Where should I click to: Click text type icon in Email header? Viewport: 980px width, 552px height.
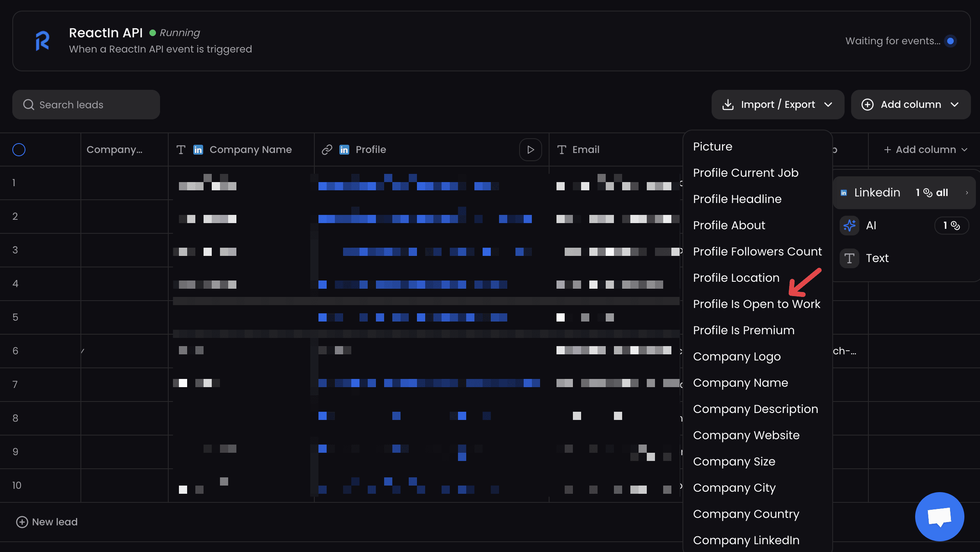pos(562,150)
